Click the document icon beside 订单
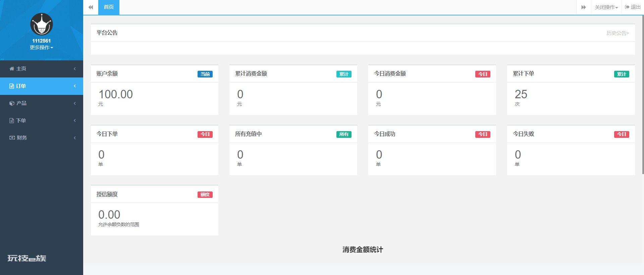 pyautogui.click(x=12, y=86)
